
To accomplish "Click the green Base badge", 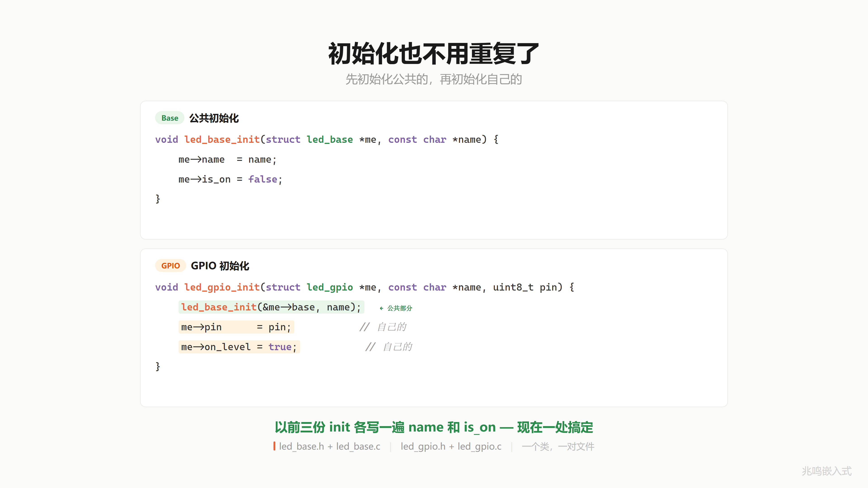I will (170, 118).
